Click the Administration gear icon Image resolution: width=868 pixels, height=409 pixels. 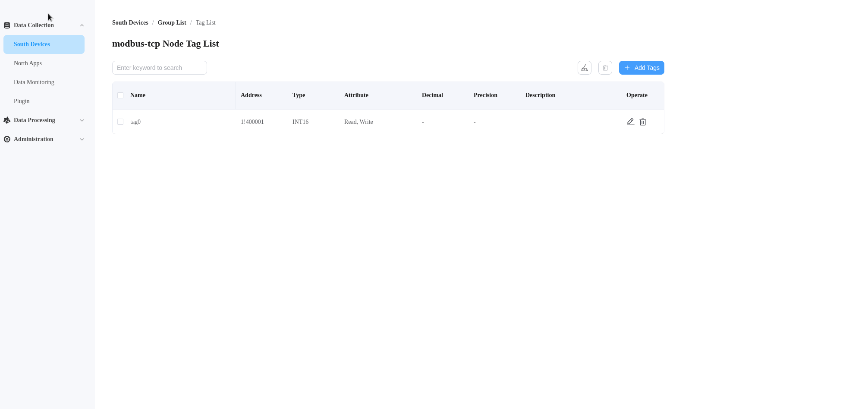pos(6,139)
